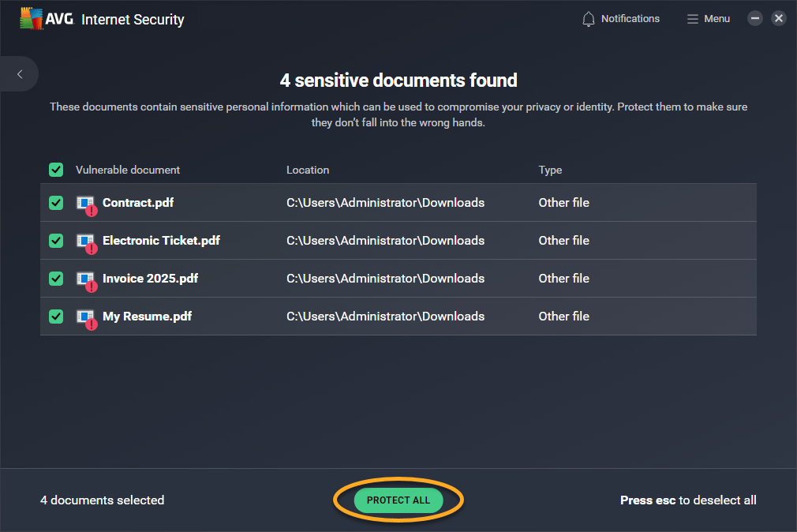This screenshot has width=797, height=532.
Task: Uncheck the select-all header checkbox
Action: click(x=56, y=170)
